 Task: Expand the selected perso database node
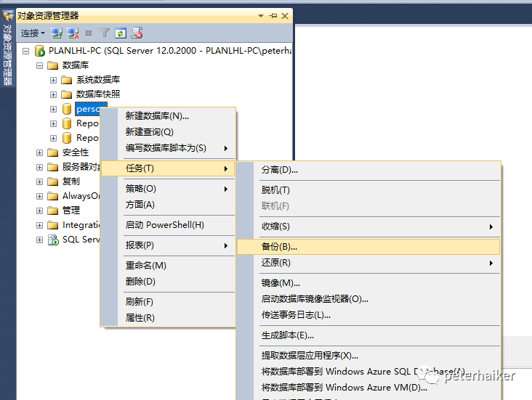pos(53,109)
